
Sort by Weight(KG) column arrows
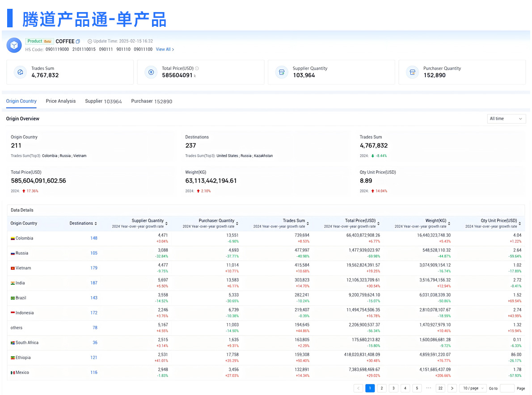coord(449,223)
